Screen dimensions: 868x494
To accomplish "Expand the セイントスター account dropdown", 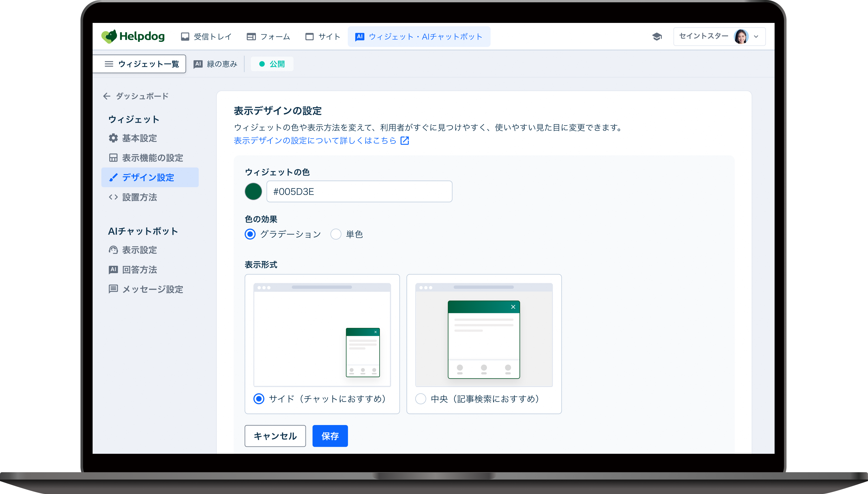I will tap(756, 37).
